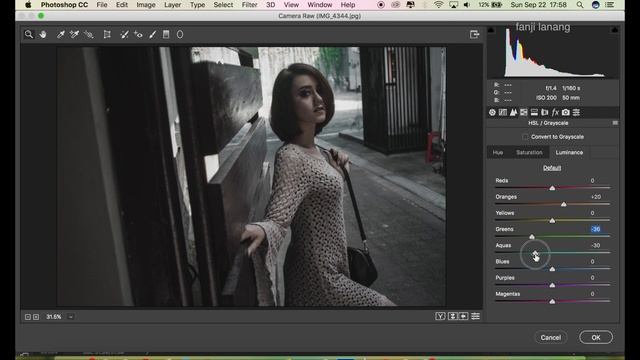Click the Magentas luminance slider handle

pyautogui.click(x=552, y=302)
